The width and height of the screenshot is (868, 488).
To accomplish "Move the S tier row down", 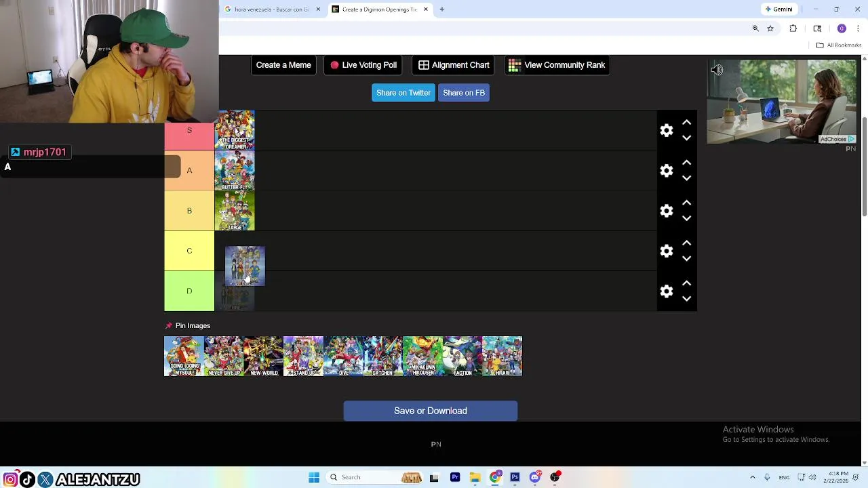I will point(686,138).
